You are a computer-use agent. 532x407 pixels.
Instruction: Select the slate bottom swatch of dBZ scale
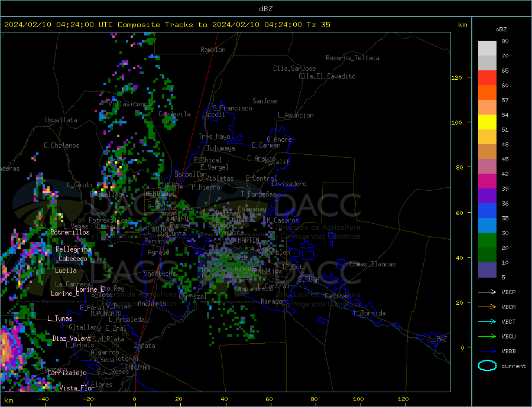tap(487, 270)
